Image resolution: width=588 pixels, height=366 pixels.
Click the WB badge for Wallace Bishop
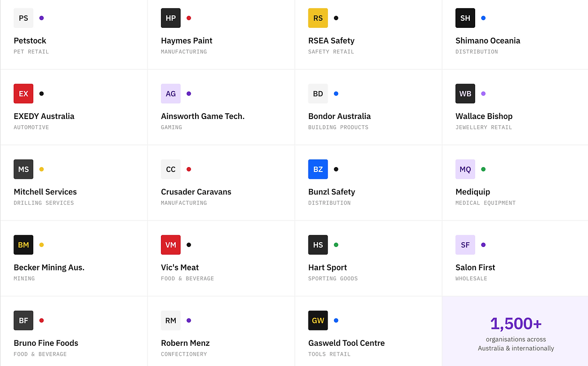pyautogui.click(x=465, y=93)
